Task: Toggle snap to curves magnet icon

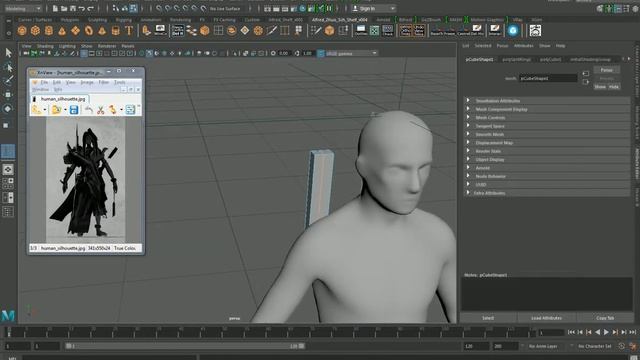Action: click(168, 8)
